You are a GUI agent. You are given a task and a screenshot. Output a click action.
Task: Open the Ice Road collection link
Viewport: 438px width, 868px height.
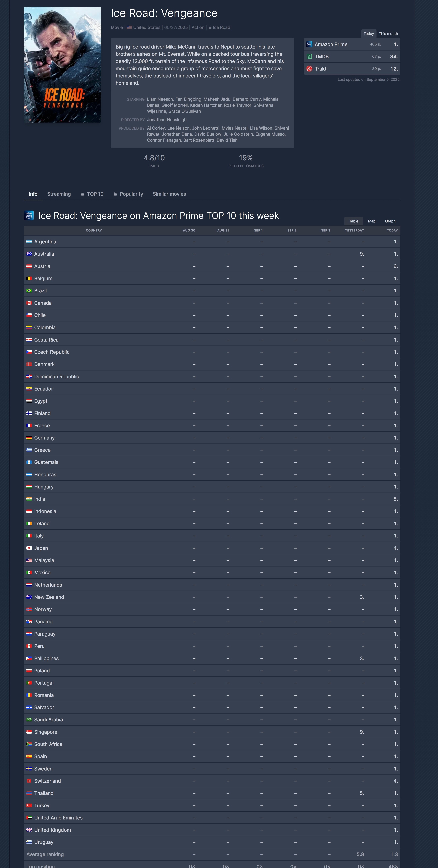(x=222, y=28)
